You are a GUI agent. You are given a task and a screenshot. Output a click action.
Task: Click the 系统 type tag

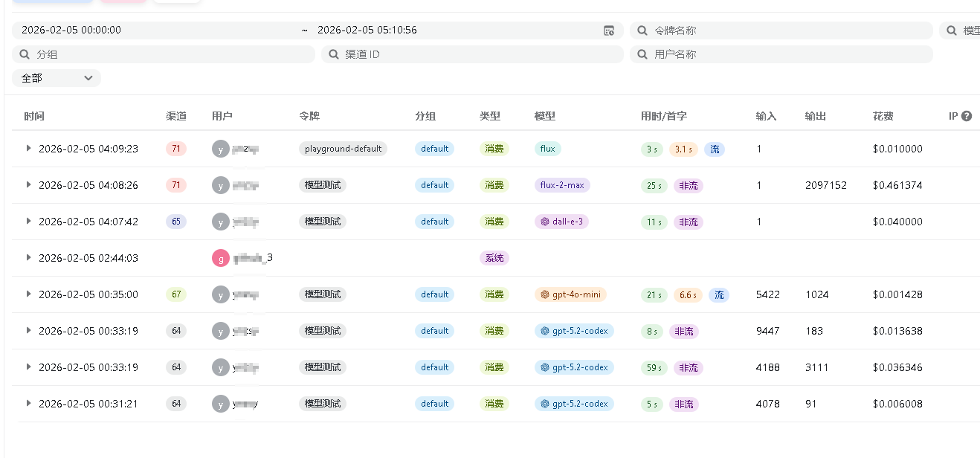494,258
